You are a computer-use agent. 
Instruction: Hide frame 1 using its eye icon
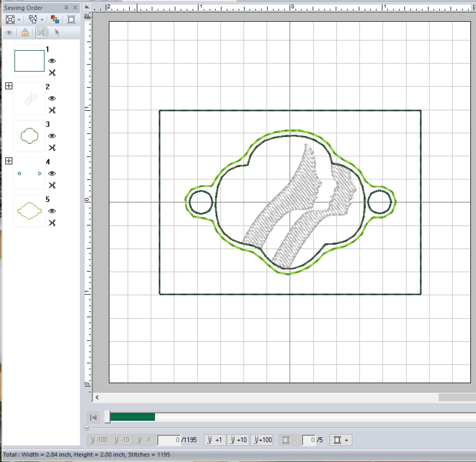(52, 61)
